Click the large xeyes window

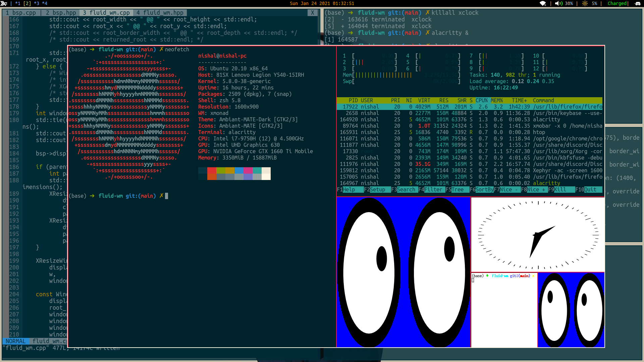tap(403, 272)
